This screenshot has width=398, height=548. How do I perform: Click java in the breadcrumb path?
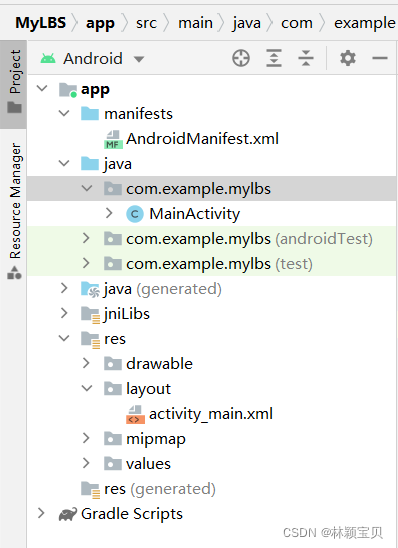click(x=247, y=24)
